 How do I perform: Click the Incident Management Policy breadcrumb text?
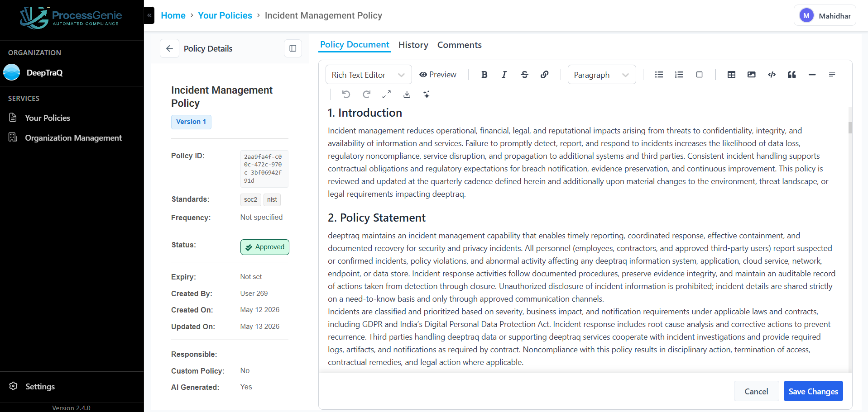tap(323, 15)
